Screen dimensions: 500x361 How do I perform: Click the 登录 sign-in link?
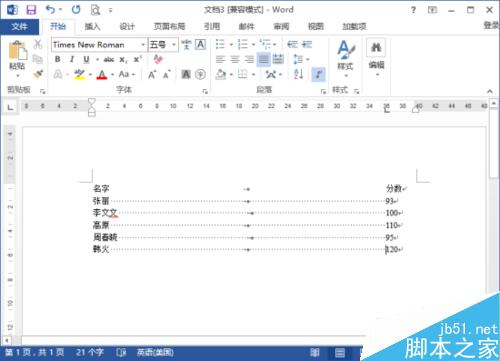coord(492,25)
